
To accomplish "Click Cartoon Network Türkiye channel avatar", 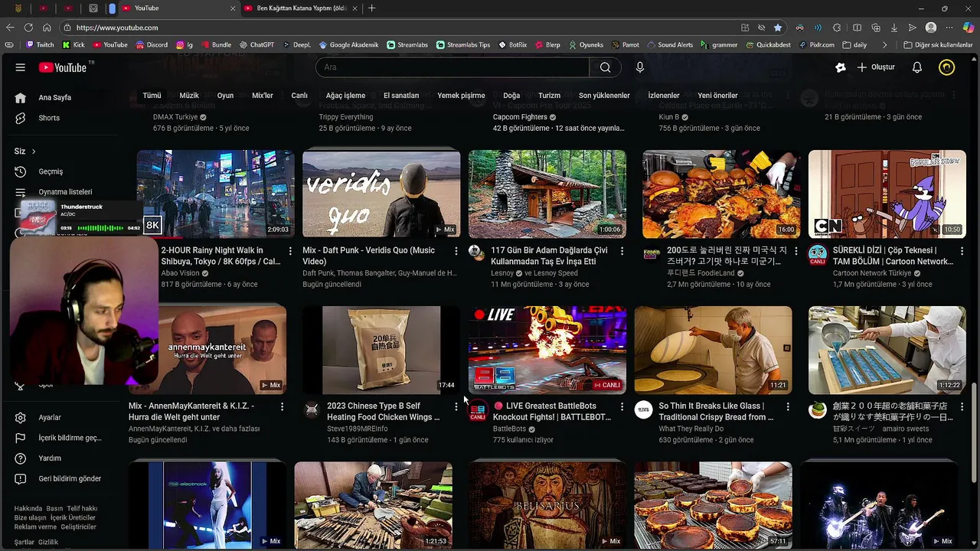I will [x=818, y=253].
